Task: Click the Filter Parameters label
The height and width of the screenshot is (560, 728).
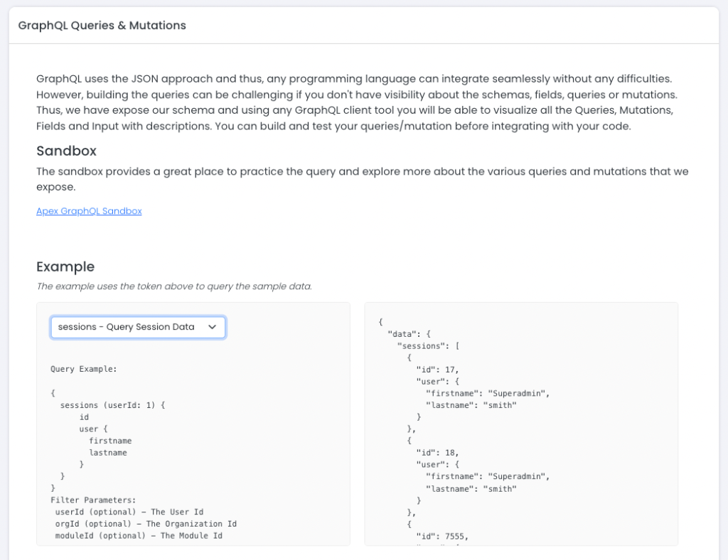Action: click(x=93, y=500)
